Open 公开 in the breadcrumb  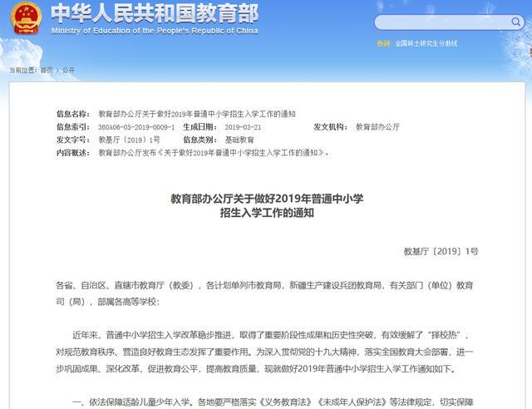coord(68,71)
